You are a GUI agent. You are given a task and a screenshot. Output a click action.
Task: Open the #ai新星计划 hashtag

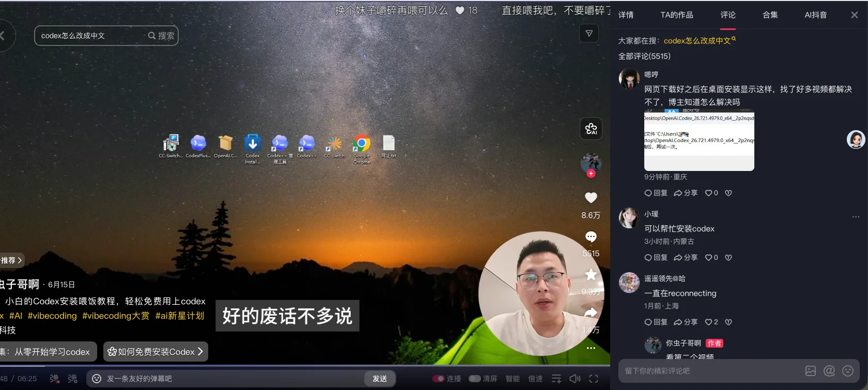[x=180, y=316]
